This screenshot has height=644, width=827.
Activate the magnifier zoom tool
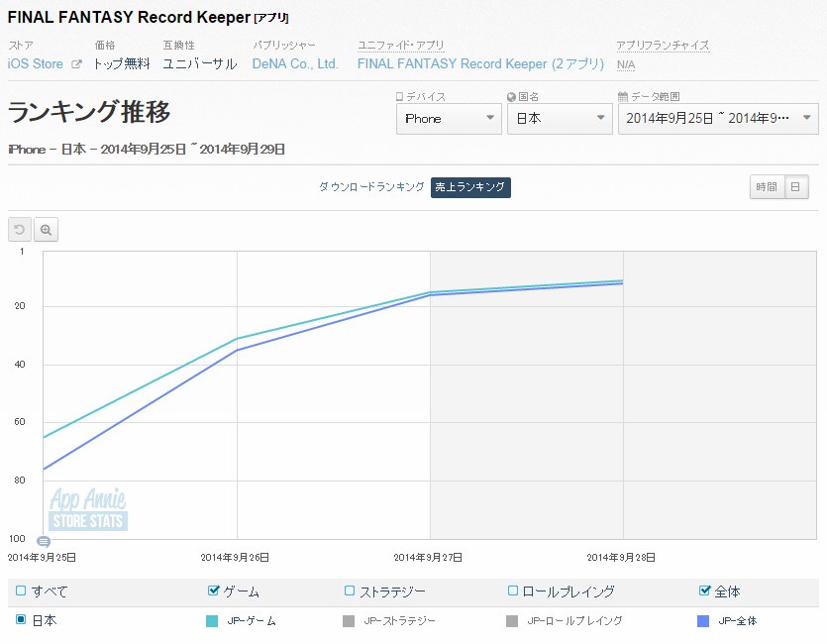(46, 230)
